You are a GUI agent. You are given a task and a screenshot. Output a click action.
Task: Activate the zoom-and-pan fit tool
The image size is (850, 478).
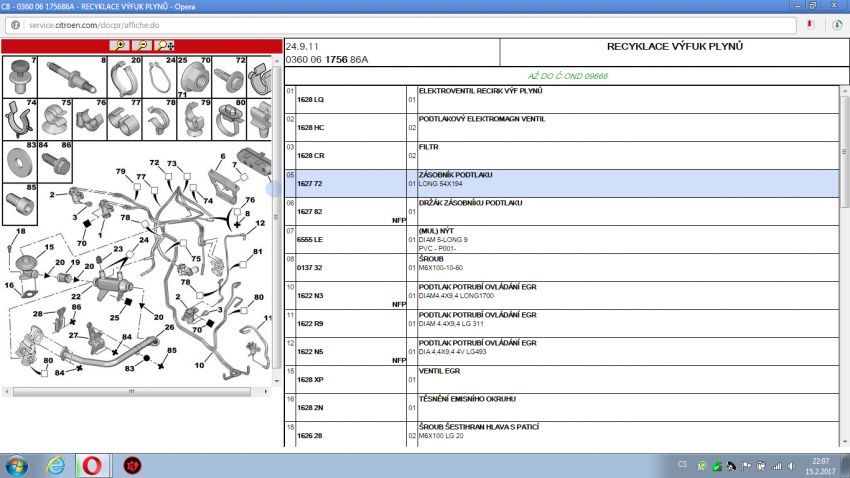tap(164, 46)
